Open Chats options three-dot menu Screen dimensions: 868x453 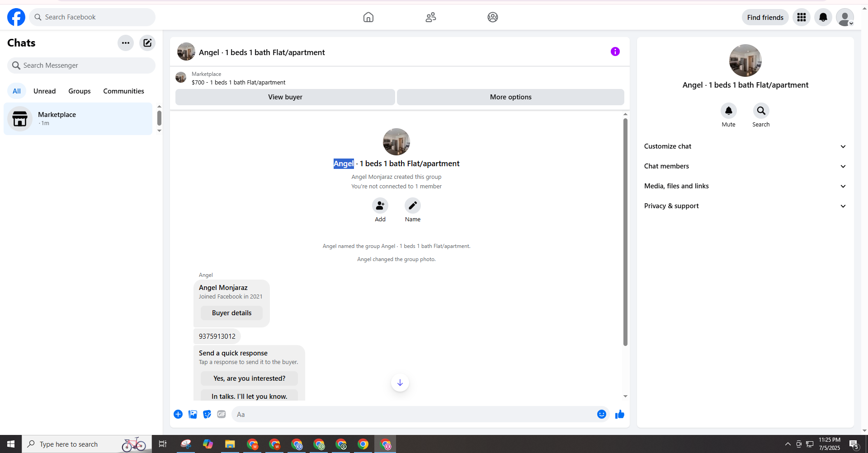[126, 43]
